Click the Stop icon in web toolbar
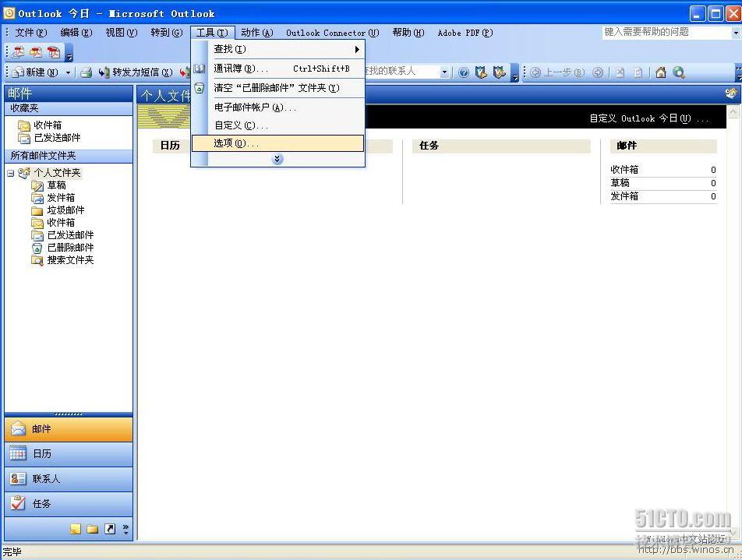Image resolution: width=742 pixels, height=560 pixels. [x=620, y=72]
